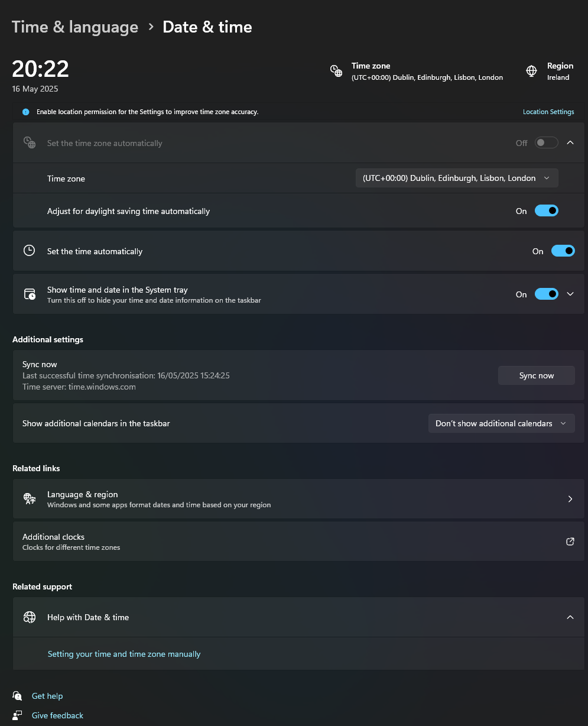Collapse the Help with Date & time section
Viewport: 588px width, 726px height.
point(570,617)
